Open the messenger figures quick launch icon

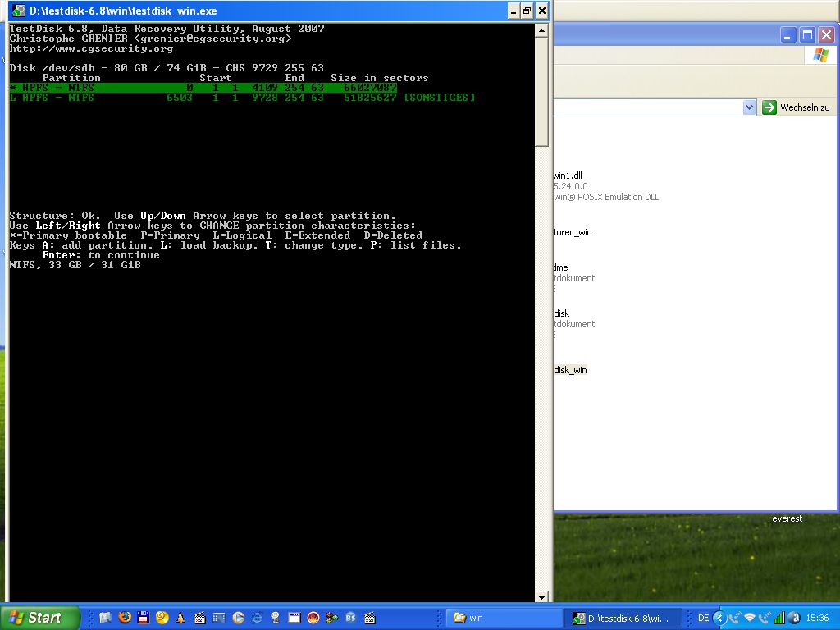[332, 618]
